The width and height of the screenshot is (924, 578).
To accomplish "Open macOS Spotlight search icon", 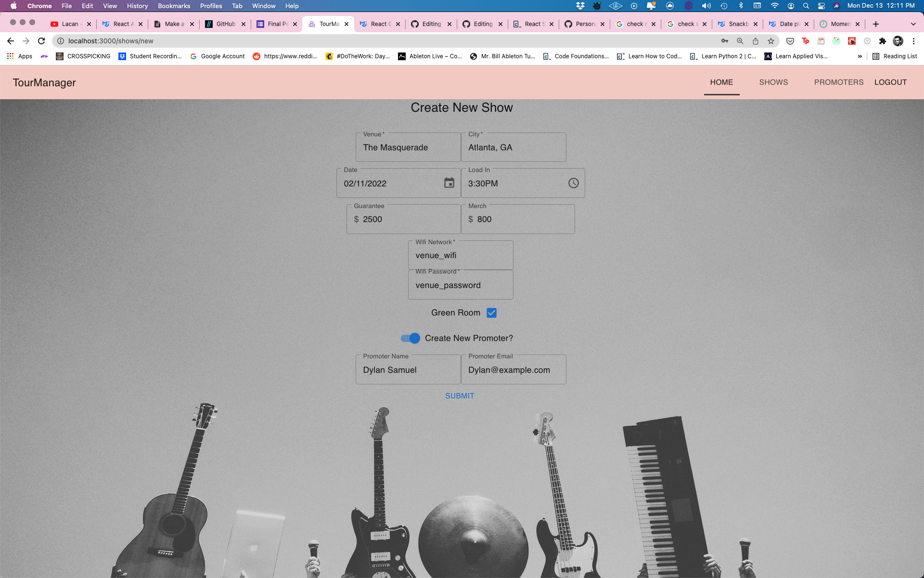I will 806,6.
